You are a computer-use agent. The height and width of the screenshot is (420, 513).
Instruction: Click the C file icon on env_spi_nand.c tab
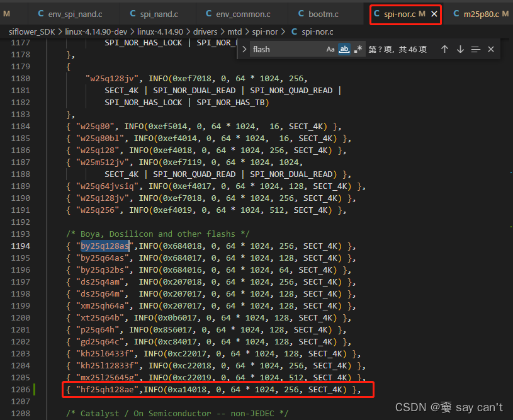click(x=40, y=14)
